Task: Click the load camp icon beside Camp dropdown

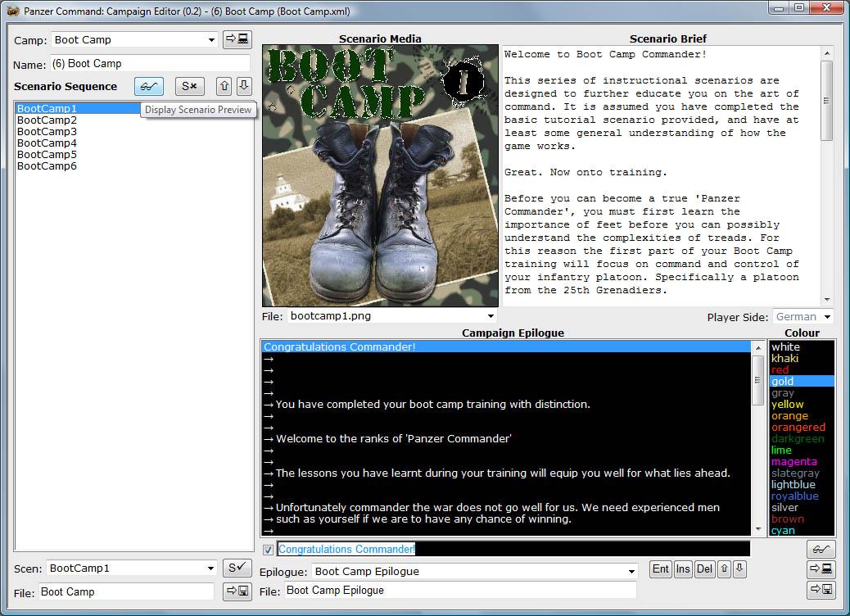Action: (x=237, y=39)
